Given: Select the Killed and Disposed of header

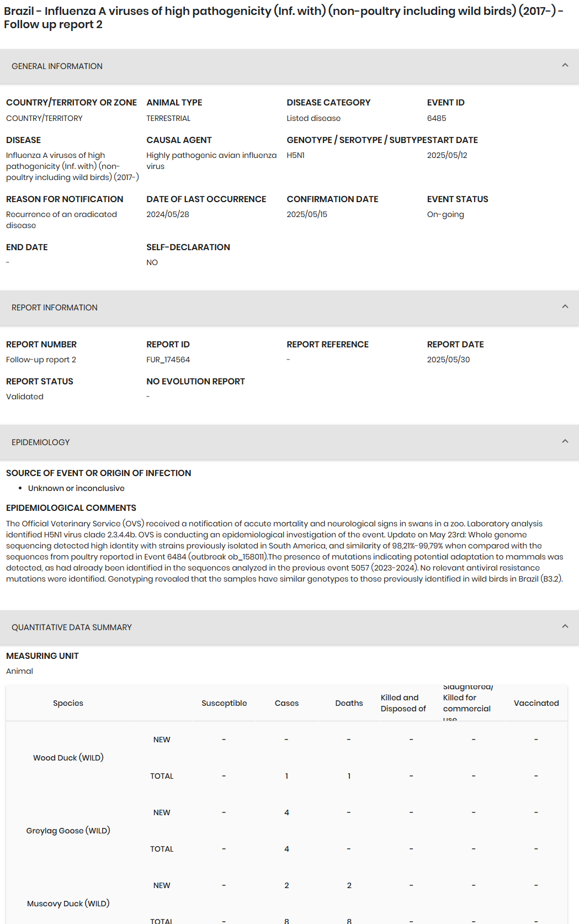Looking at the screenshot, I should pos(403,703).
